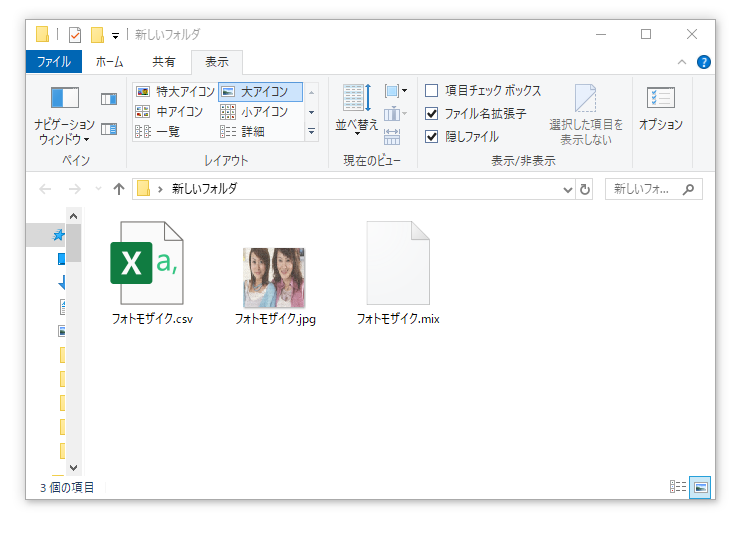Go forward with the right arrow
This screenshot has height=535, width=740.
coord(75,190)
